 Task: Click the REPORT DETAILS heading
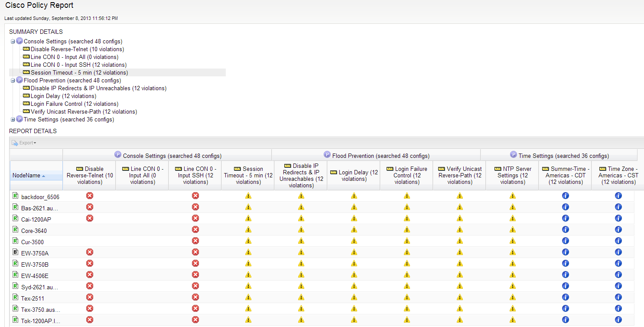click(33, 131)
